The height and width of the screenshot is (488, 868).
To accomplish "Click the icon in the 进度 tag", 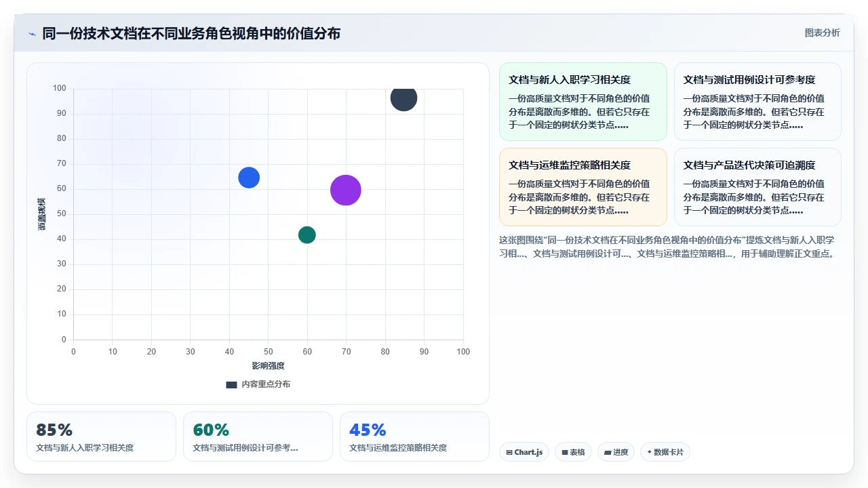I will [x=608, y=452].
